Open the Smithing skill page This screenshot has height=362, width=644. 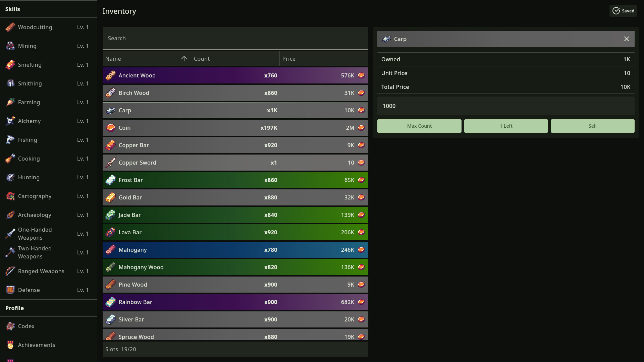30,83
